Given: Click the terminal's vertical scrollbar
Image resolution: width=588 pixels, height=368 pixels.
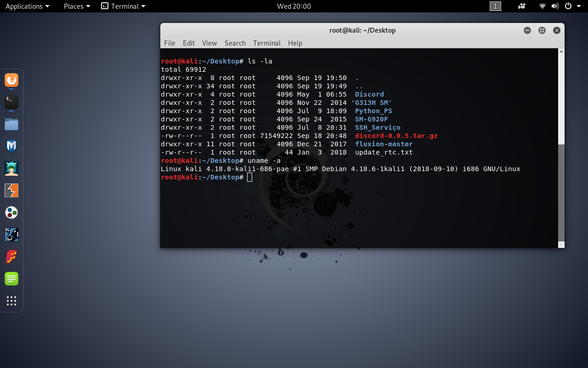Looking at the screenshot, I should 561,193.
